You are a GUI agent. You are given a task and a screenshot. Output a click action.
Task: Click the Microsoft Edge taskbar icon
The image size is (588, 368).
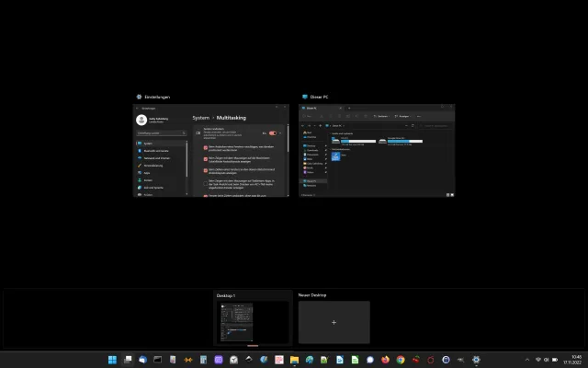(310, 360)
